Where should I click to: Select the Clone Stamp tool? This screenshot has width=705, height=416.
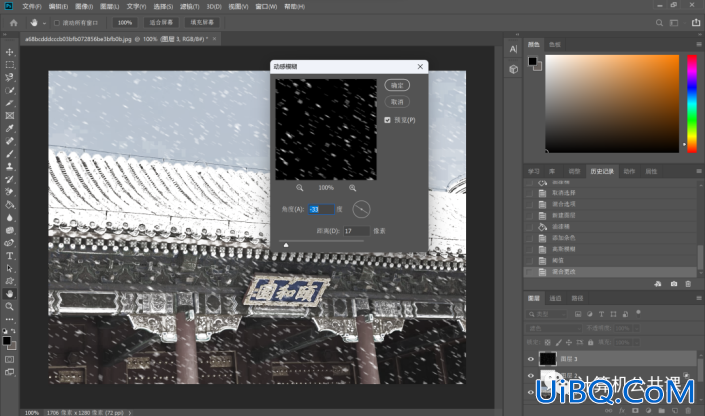(x=9, y=166)
